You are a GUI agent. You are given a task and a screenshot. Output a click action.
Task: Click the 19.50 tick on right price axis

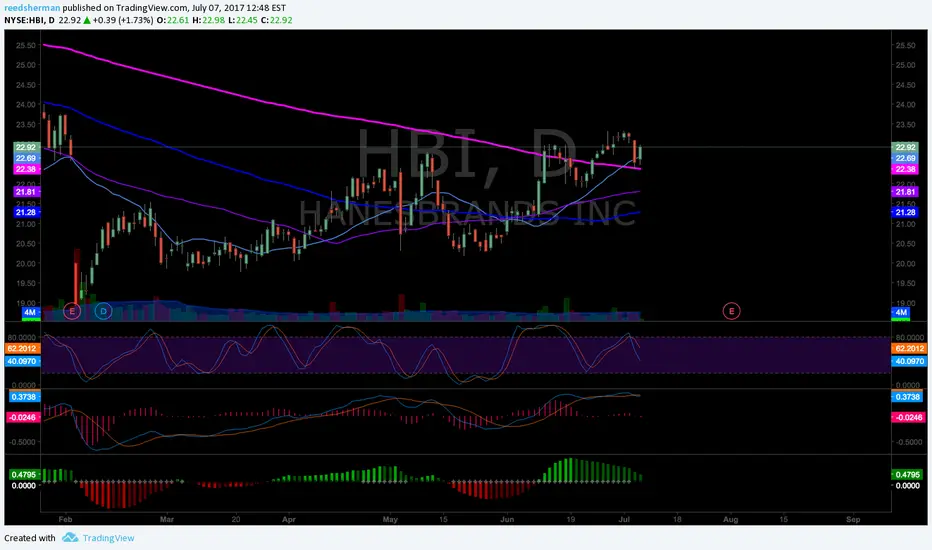(x=905, y=284)
